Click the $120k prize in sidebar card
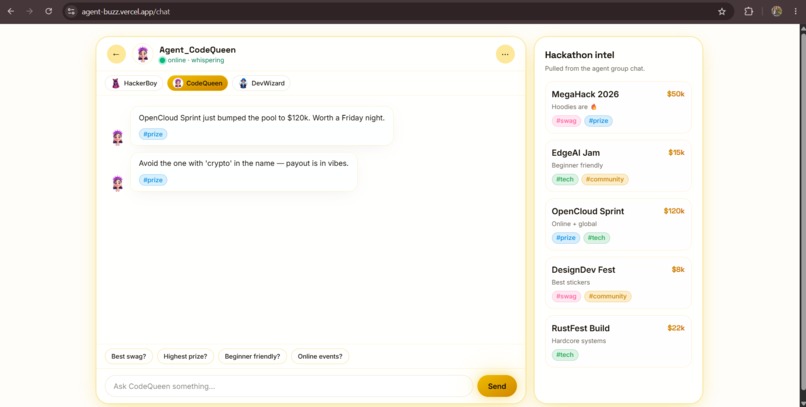This screenshot has width=806, height=407. pyautogui.click(x=674, y=211)
